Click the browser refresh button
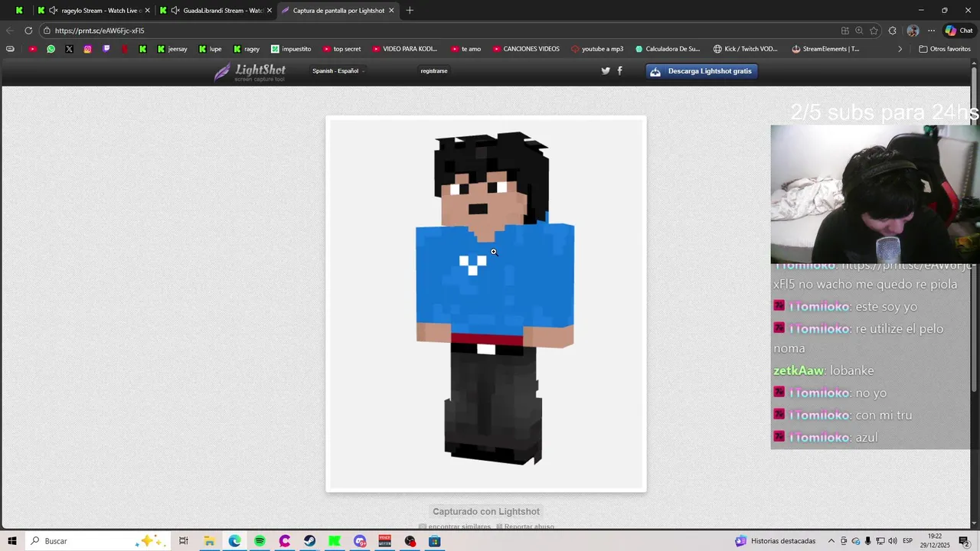 coord(28,31)
